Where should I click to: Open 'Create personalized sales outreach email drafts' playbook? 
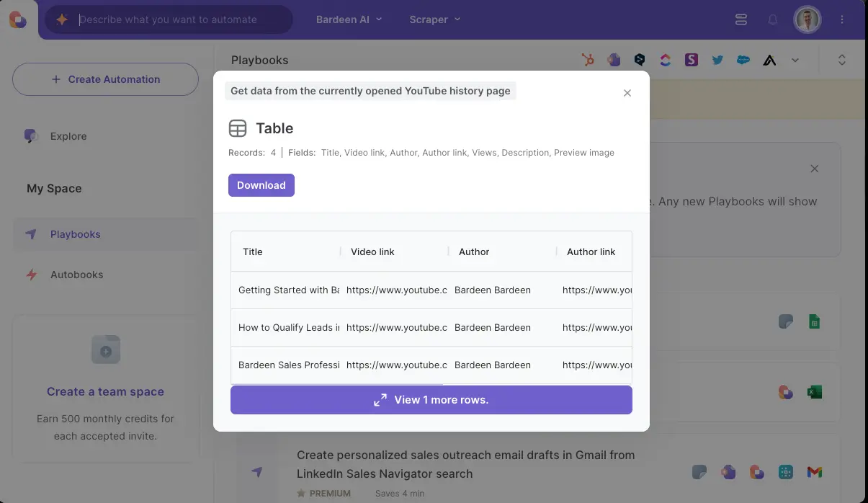465,464
